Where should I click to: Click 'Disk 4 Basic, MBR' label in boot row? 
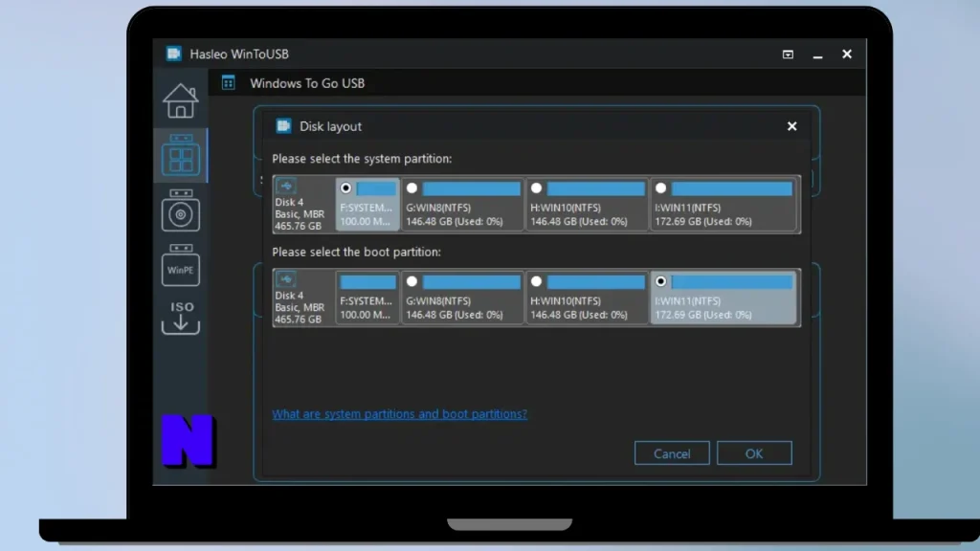(x=300, y=301)
